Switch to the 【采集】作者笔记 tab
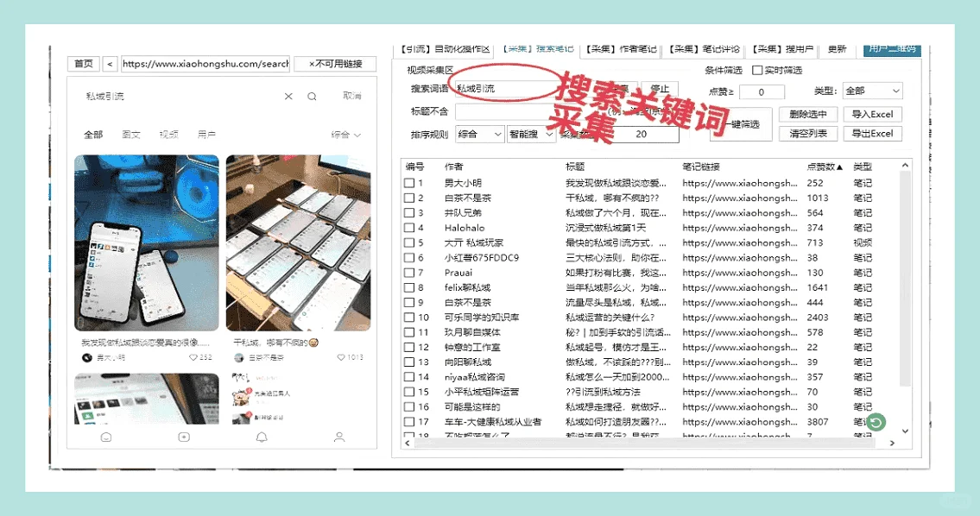This screenshot has height=516, width=980. coord(620,47)
